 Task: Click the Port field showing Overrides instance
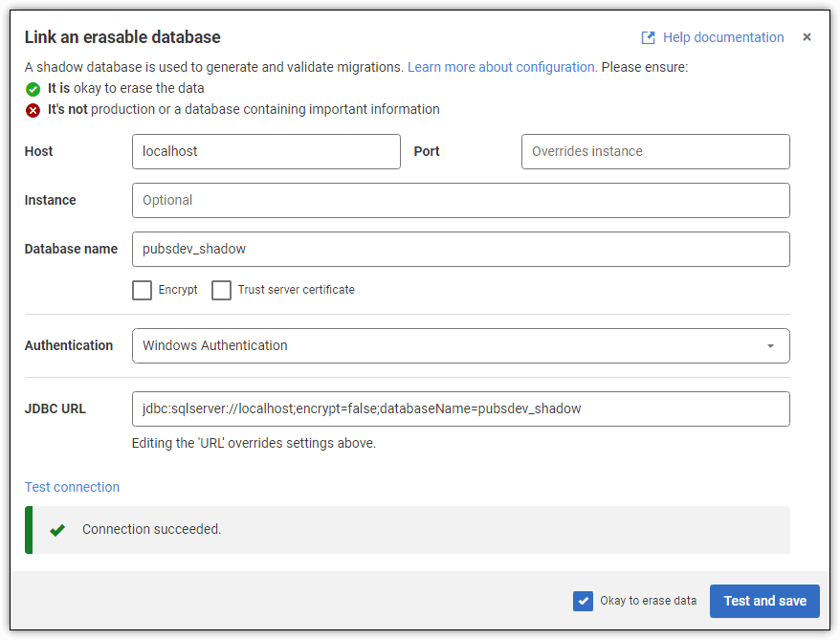(x=655, y=151)
